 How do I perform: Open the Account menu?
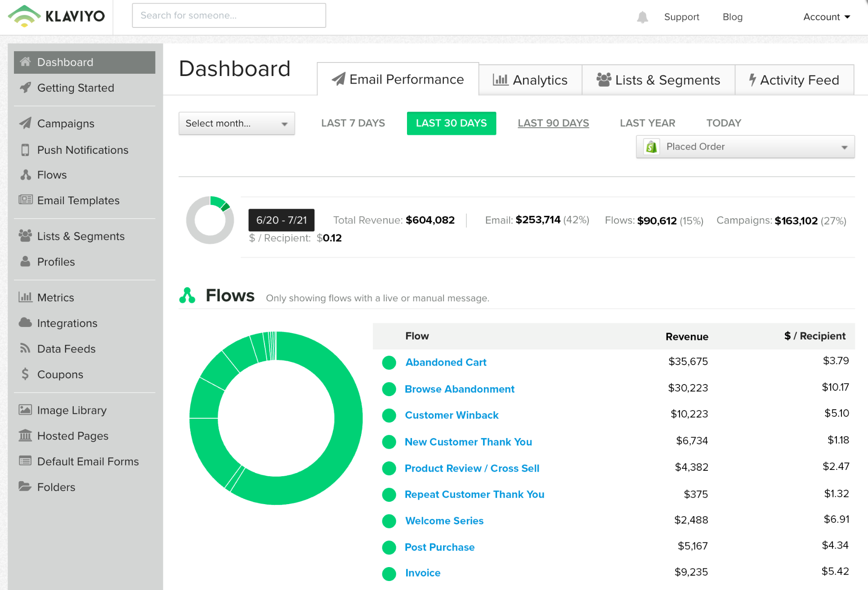coord(827,17)
